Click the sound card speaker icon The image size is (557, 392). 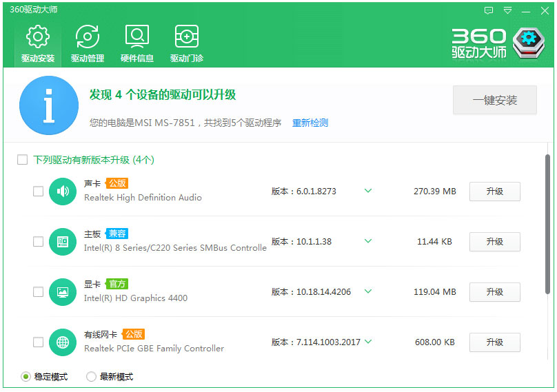pos(63,192)
